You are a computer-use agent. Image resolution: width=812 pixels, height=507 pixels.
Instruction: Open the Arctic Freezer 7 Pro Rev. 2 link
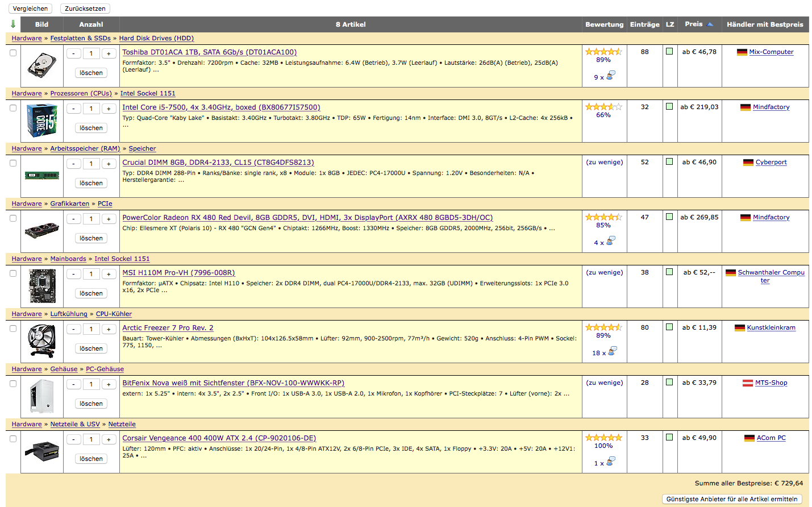click(x=168, y=328)
